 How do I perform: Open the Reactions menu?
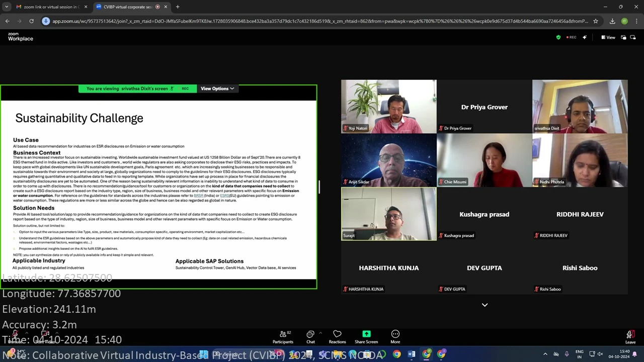pos(337,337)
